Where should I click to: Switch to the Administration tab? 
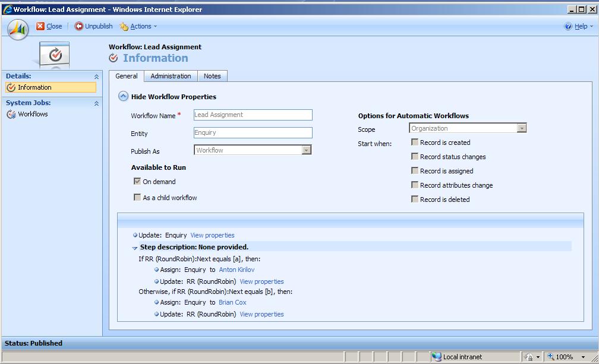[171, 76]
